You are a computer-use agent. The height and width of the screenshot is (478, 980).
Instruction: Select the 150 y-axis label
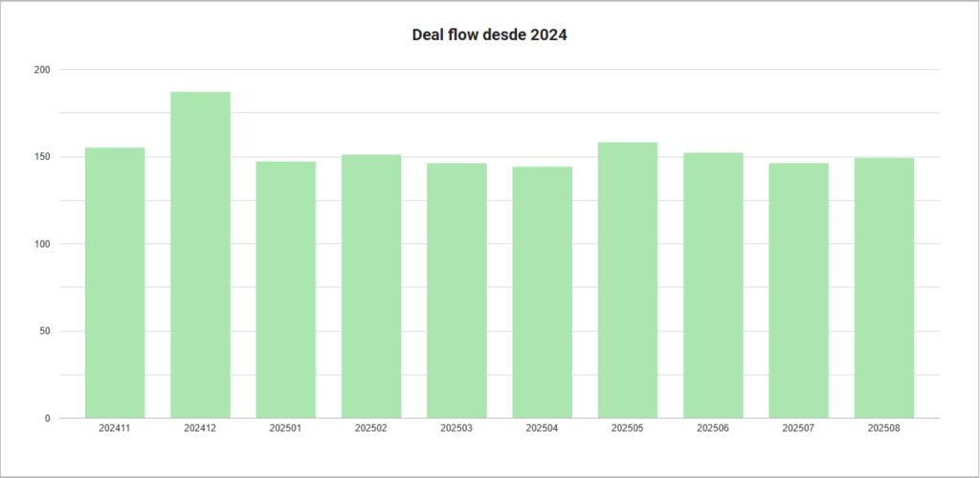(43, 157)
